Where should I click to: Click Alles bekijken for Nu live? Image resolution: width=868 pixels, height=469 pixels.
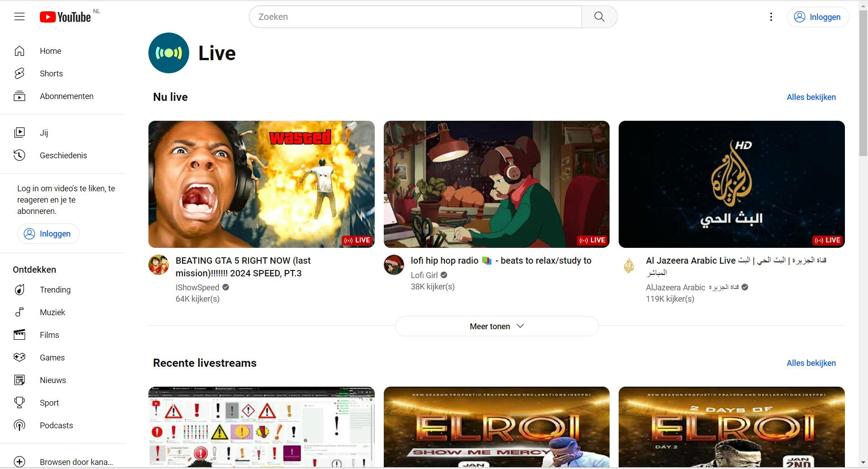coord(811,97)
